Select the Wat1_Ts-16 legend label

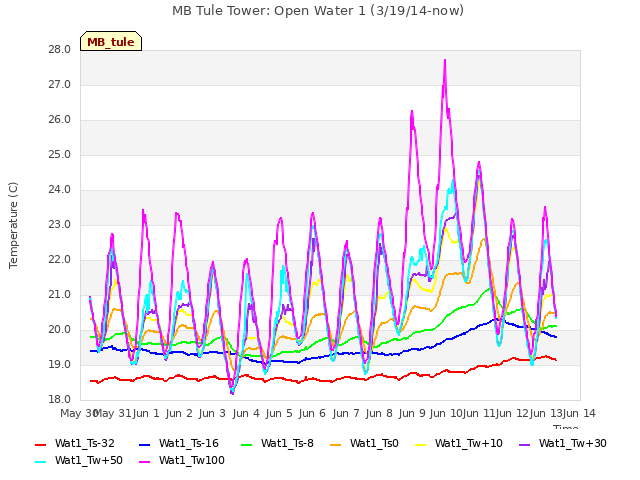[x=189, y=444]
